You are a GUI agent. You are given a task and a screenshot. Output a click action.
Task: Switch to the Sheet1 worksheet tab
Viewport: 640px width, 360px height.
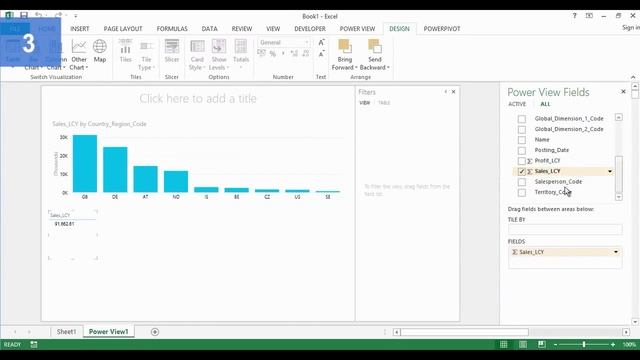[x=66, y=331]
